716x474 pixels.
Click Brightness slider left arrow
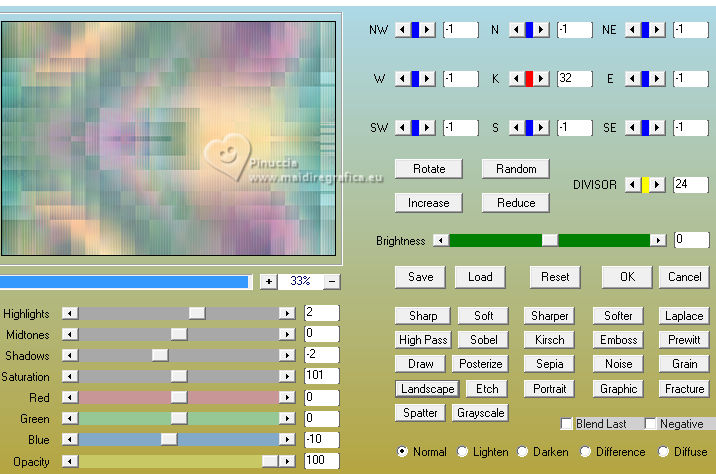pos(441,240)
